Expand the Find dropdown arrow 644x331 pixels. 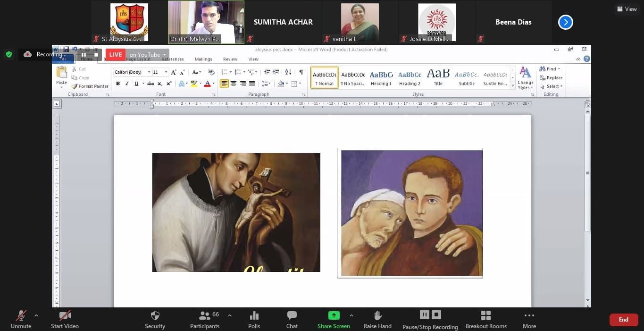[x=559, y=69]
